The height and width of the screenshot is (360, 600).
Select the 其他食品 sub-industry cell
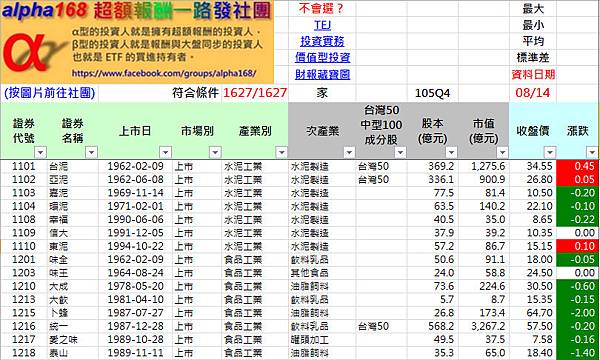[x=322, y=273]
